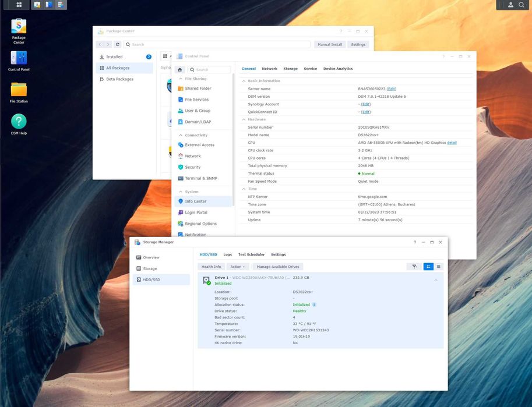This screenshot has height=407, width=532.
Task: Click the Control Panel taskbar icon
Action: click(x=49, y=5)
